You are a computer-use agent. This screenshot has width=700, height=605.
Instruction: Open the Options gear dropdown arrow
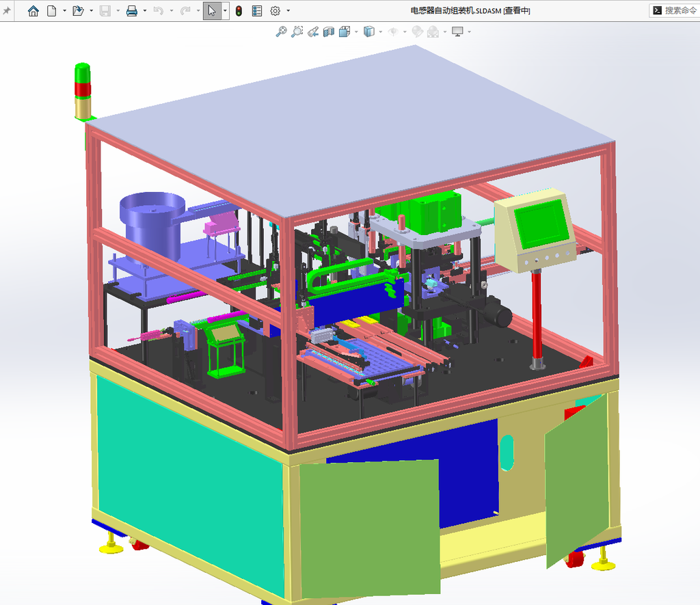(x=288, y=11)
